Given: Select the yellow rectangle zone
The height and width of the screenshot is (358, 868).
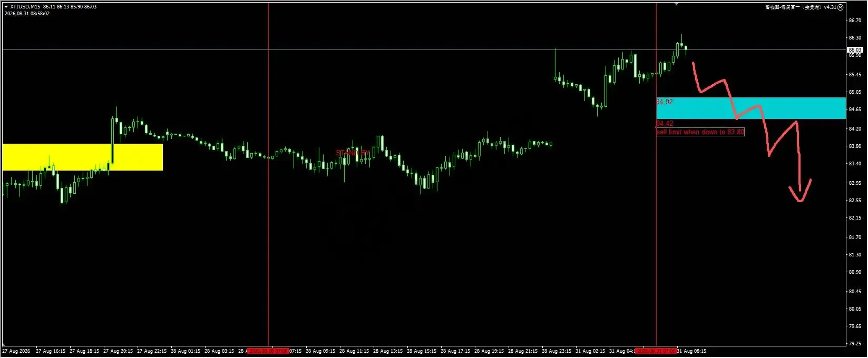Looking at the screenshot, I should [x=83, y=157].
